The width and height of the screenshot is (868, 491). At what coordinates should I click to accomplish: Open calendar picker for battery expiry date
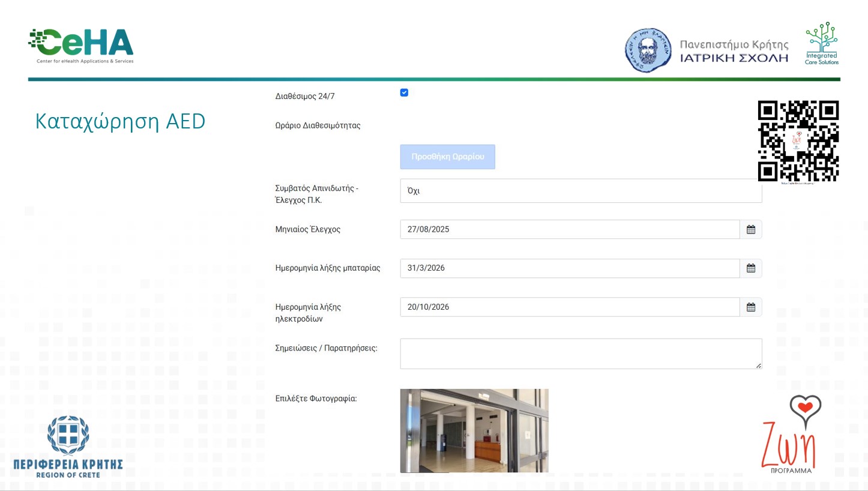(750, 268)
